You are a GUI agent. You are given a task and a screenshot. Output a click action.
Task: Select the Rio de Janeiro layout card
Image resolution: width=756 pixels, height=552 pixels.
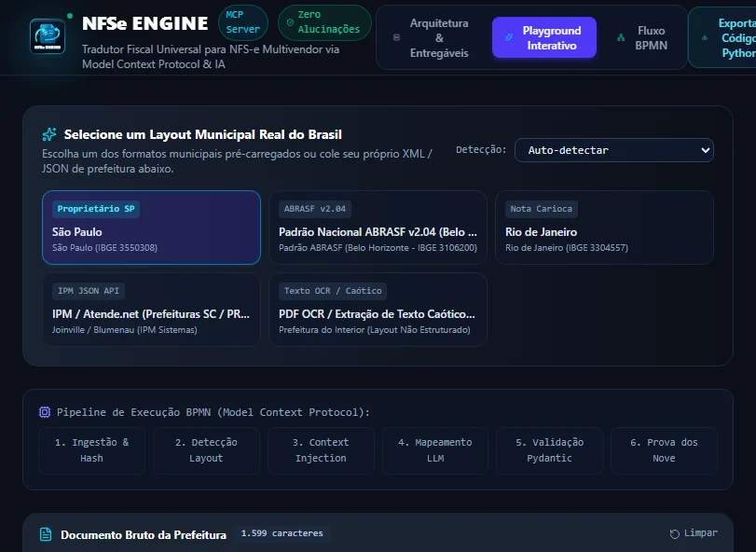point(605,228)
